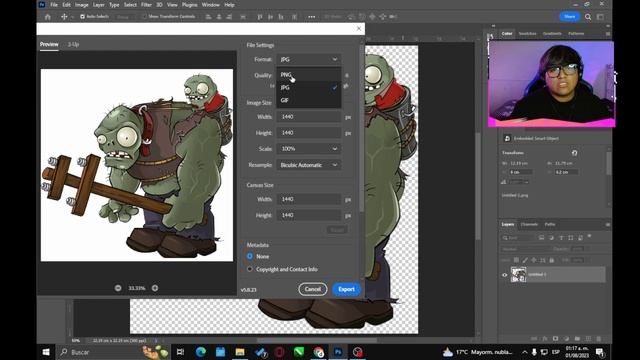
Task: Toggle the layer visibility eye icon
Action: tap(504, 275)
